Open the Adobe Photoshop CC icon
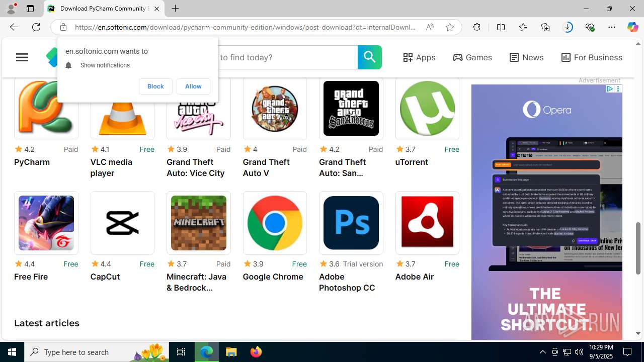644x362 pixels. pos(351,223)
